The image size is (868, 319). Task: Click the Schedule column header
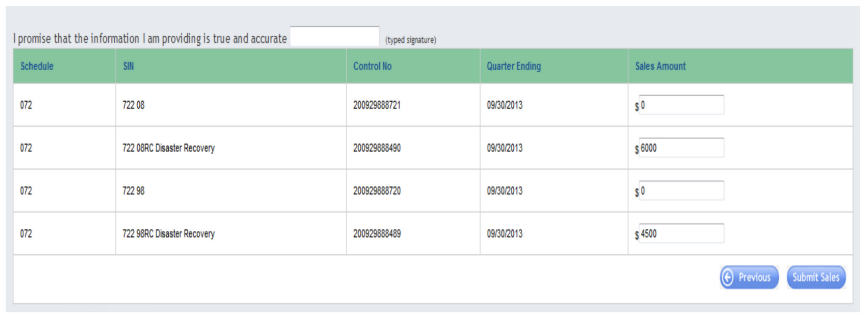[37, 66]
